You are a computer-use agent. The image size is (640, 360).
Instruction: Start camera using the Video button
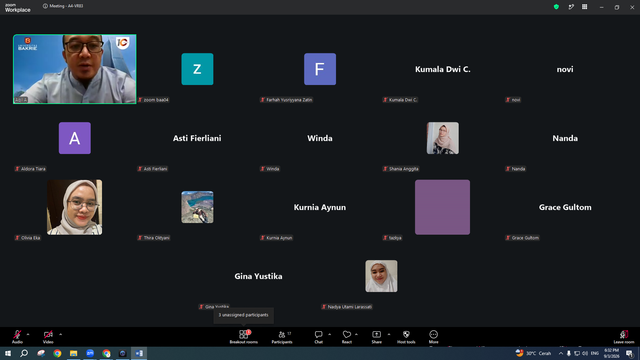point(48,337)
